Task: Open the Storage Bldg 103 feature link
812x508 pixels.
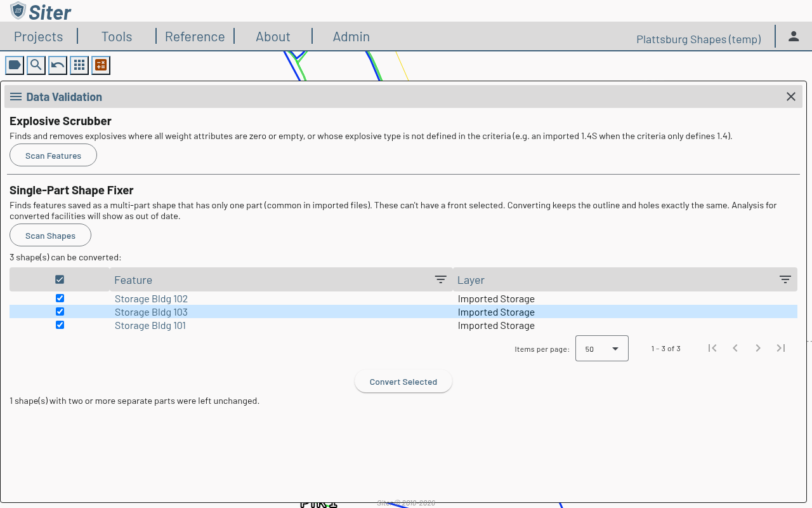Action: click(151, 312)
